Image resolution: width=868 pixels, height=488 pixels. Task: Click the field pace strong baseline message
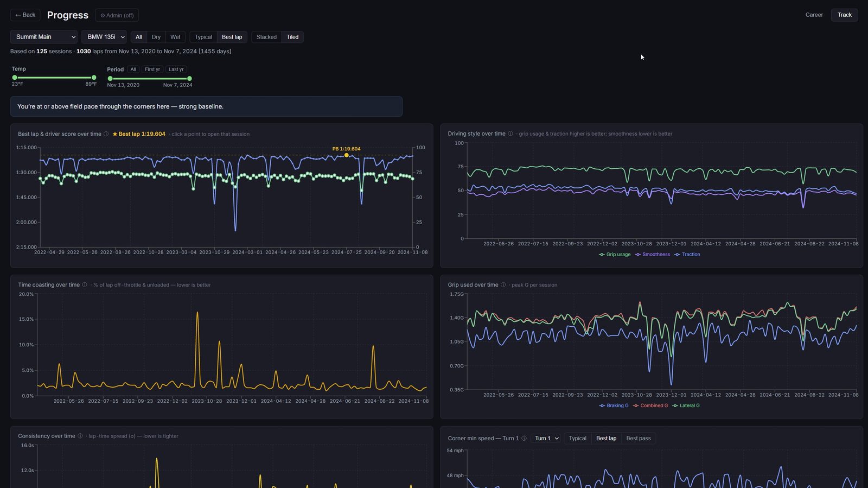pyautogui.click(x=206, y=106)
